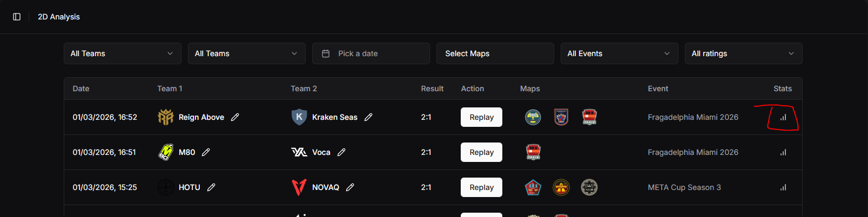Open stats for Reign Above match
Screen dimensions: 868x217
click(783, 117)
